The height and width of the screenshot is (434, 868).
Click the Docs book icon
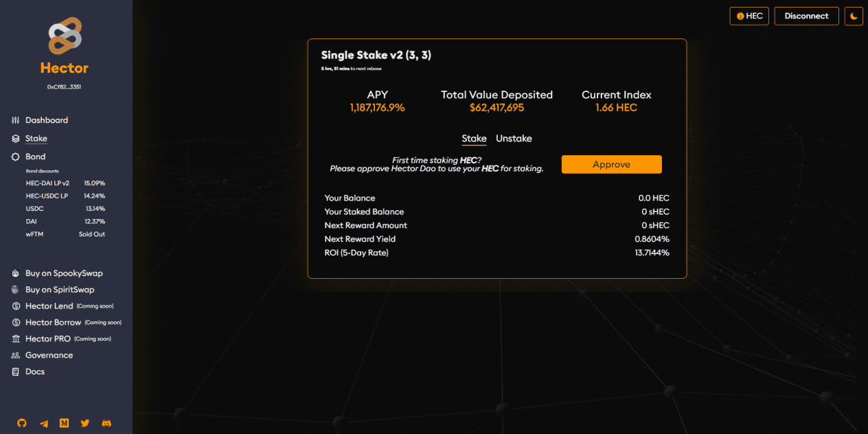pyautogui.click(x=16, y=372)
